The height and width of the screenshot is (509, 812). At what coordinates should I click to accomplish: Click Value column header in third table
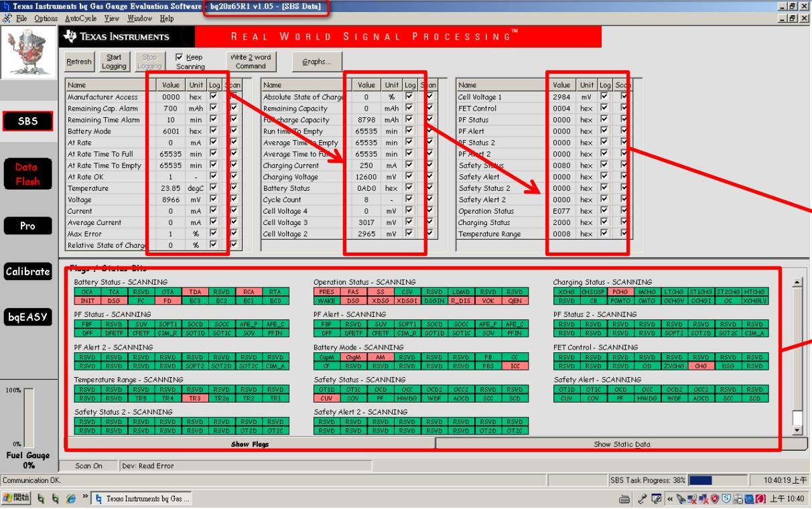[561, 85]
